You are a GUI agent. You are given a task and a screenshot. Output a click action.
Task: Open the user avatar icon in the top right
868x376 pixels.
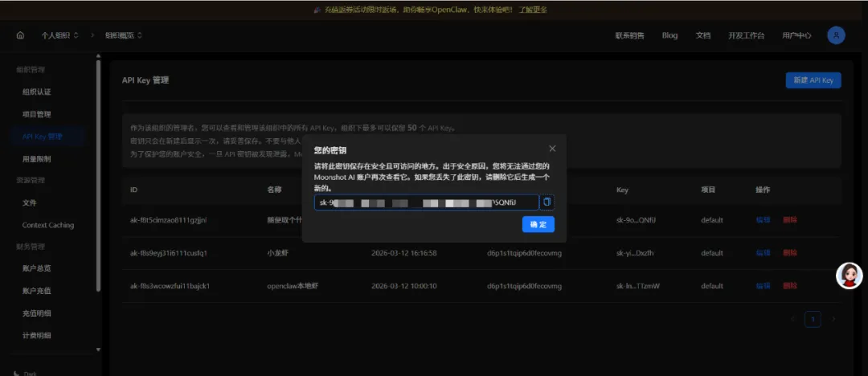(x=836, y=35)
